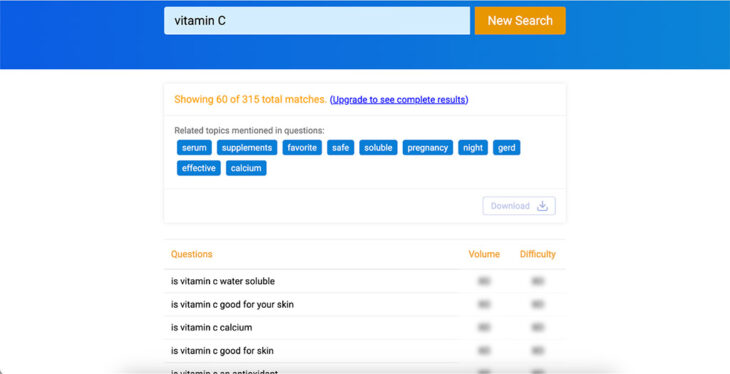The height and width of the screenshot is (374, 730).
Task: Select the supplements topic tag
Action: [247, 148]
